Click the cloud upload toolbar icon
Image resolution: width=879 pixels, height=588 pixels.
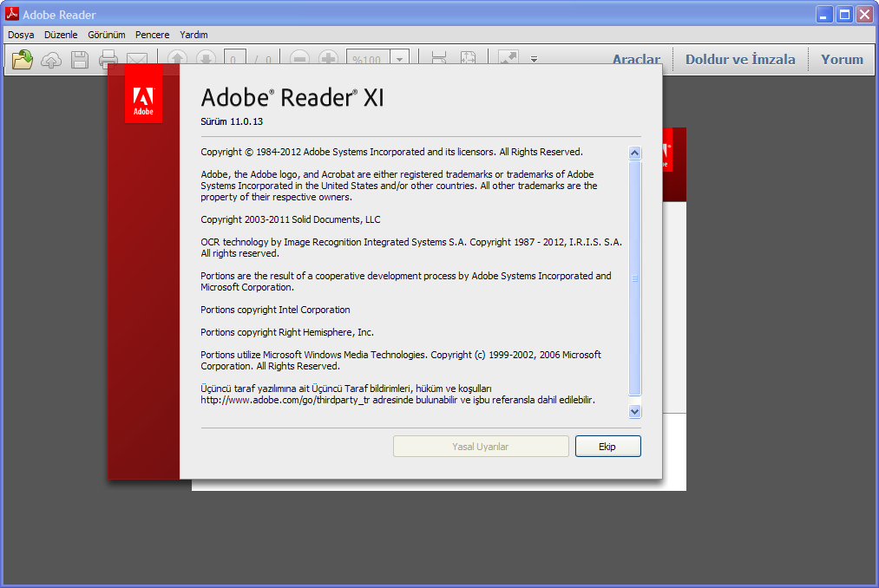[51, 60]
